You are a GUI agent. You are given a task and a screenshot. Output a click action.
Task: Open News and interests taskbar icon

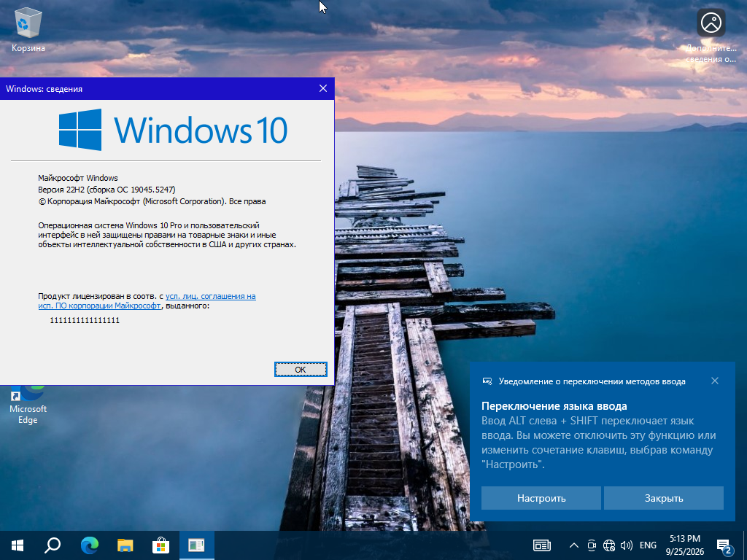(542, 545)
